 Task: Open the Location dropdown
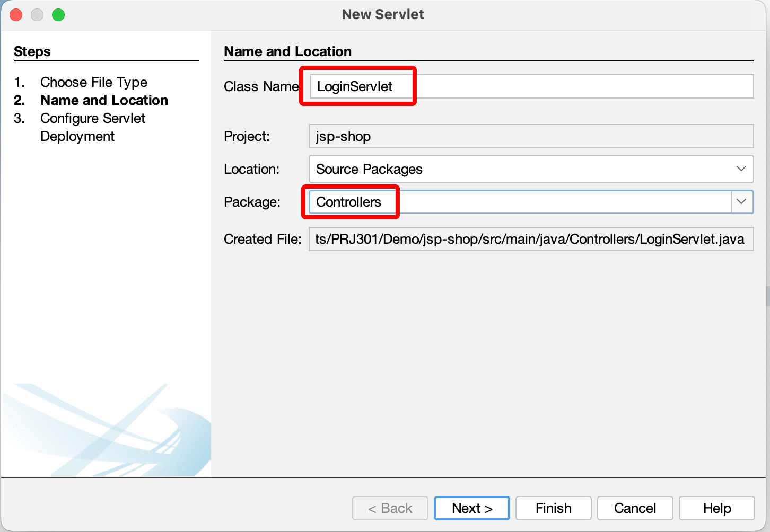pyautogui.click(x=531, y=169)
